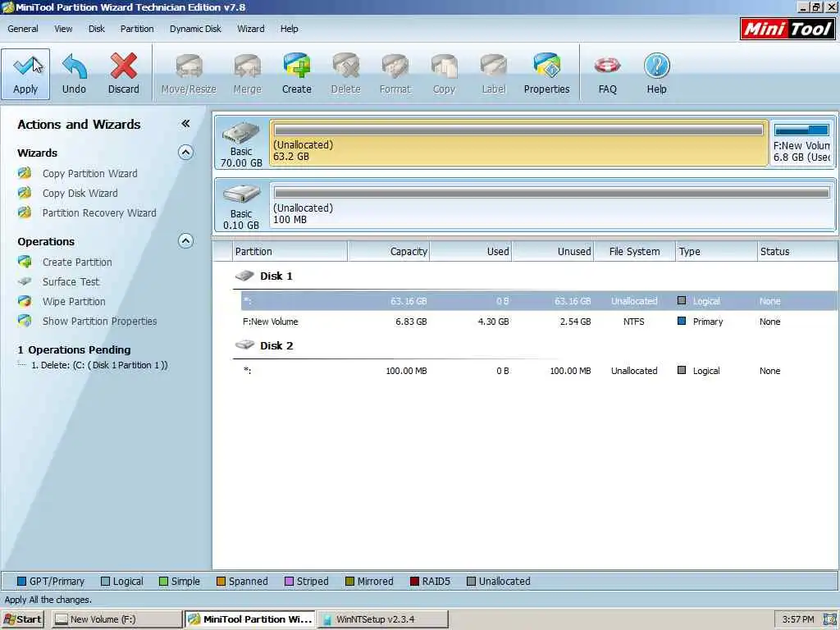840x630 pixels.
Task: Select the 63.2 GB unallocated block
Action: (518, 143)
